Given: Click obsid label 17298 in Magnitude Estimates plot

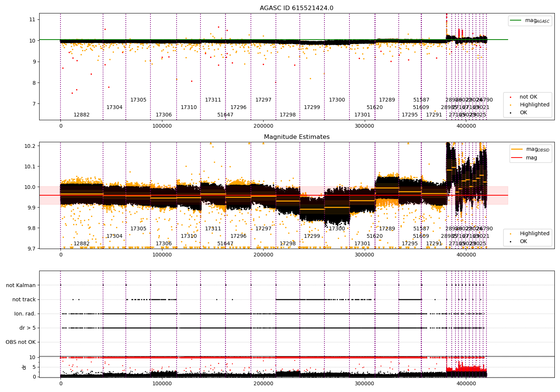Looking at the screenshot, I should tap(287, 244).
